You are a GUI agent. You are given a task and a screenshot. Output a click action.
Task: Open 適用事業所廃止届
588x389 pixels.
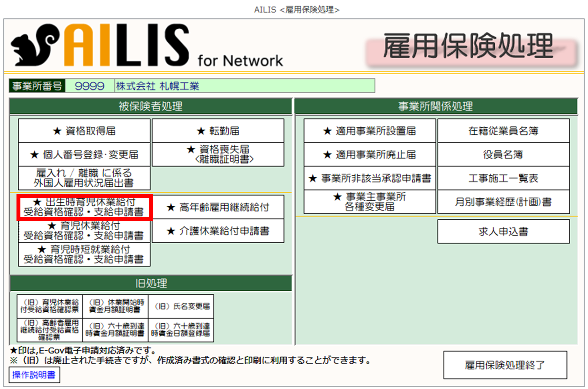coord(369,155)
